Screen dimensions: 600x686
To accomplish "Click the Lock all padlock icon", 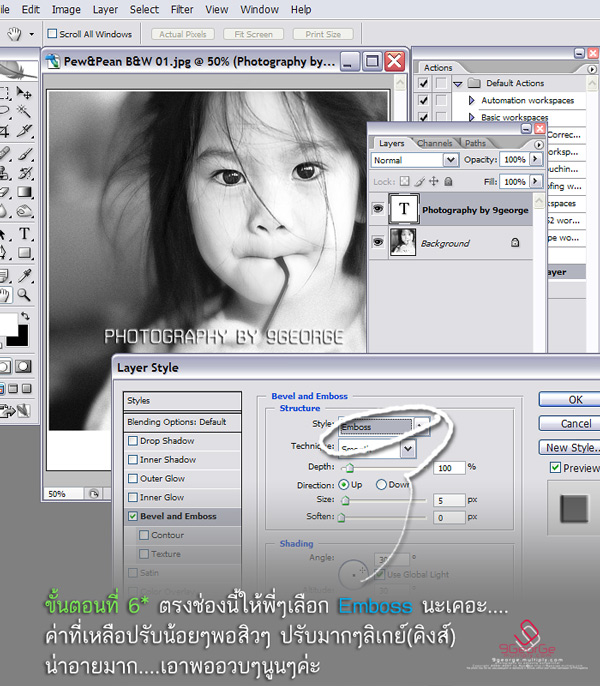I will click(448, 181).
